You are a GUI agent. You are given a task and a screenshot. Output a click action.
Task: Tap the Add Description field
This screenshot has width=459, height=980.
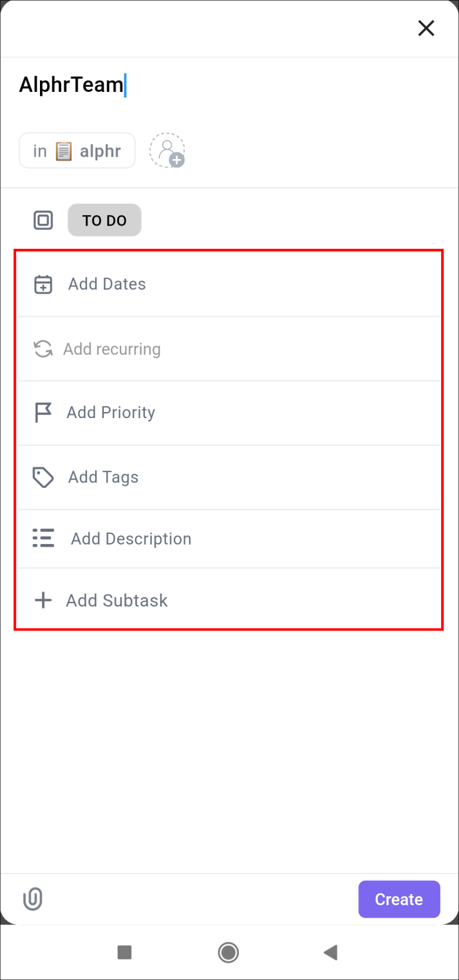230,539
